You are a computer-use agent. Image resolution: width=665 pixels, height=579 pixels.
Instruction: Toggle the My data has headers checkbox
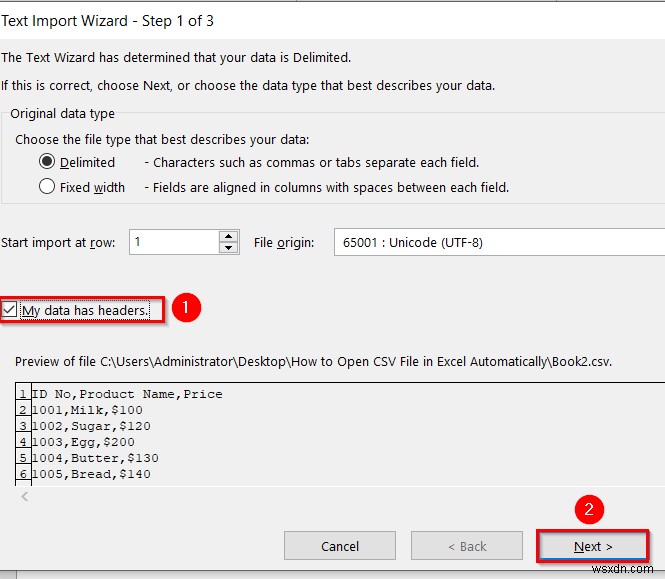9,310
